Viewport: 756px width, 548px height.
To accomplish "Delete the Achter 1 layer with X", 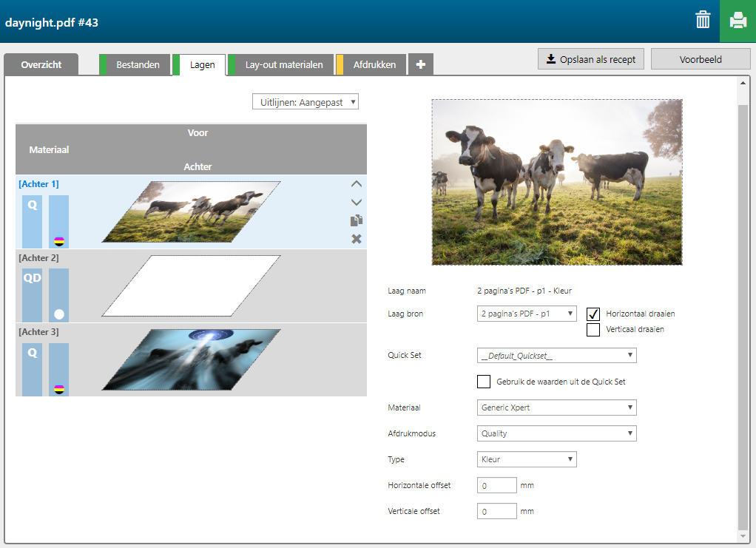I will point(357,238).
